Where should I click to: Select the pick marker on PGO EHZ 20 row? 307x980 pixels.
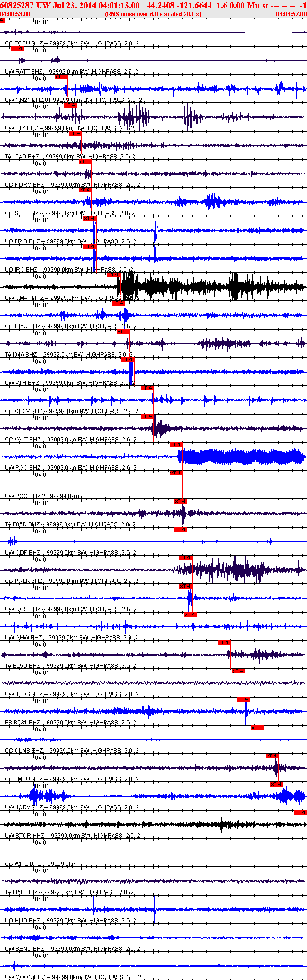tap(176, 473)
